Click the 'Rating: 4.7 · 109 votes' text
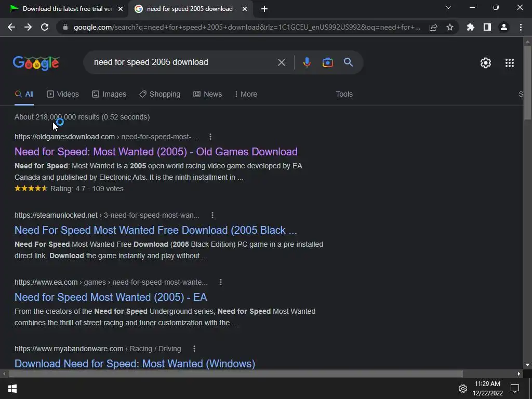532x399 pixels. [87, 189]
